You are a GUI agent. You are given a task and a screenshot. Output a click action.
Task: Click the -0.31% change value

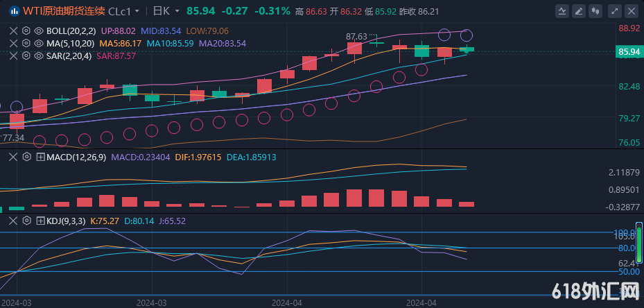pos(272,11)
